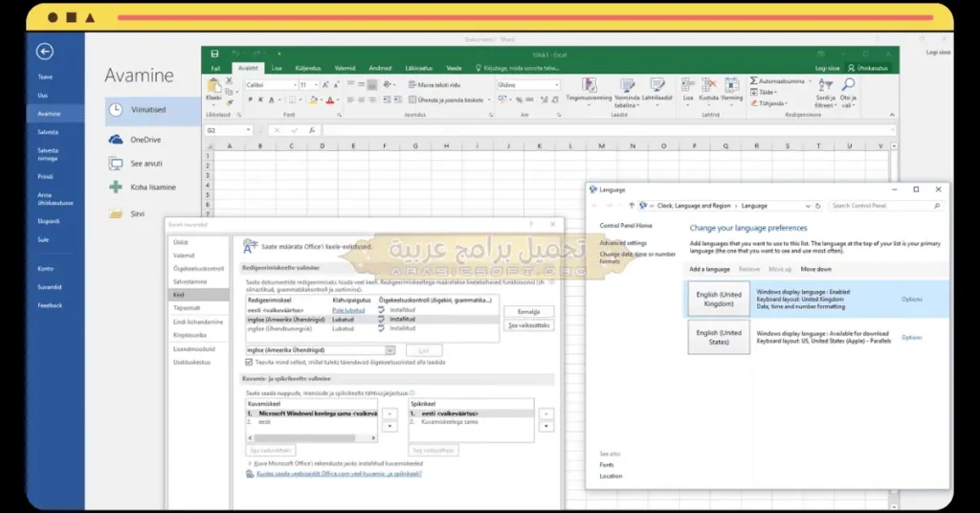Click the percent style icon
This screenshot has width=980, height=513.
pos(519,100)
